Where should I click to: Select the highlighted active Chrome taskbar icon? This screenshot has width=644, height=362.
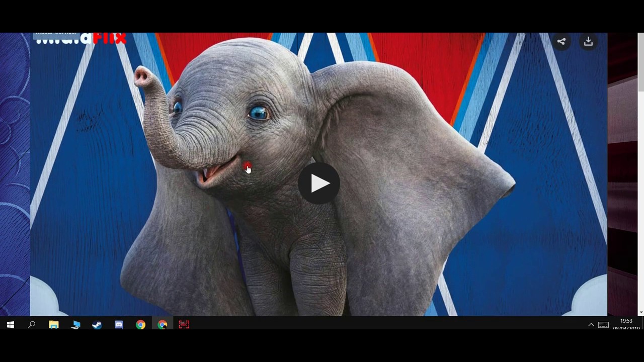click(162, 325)
